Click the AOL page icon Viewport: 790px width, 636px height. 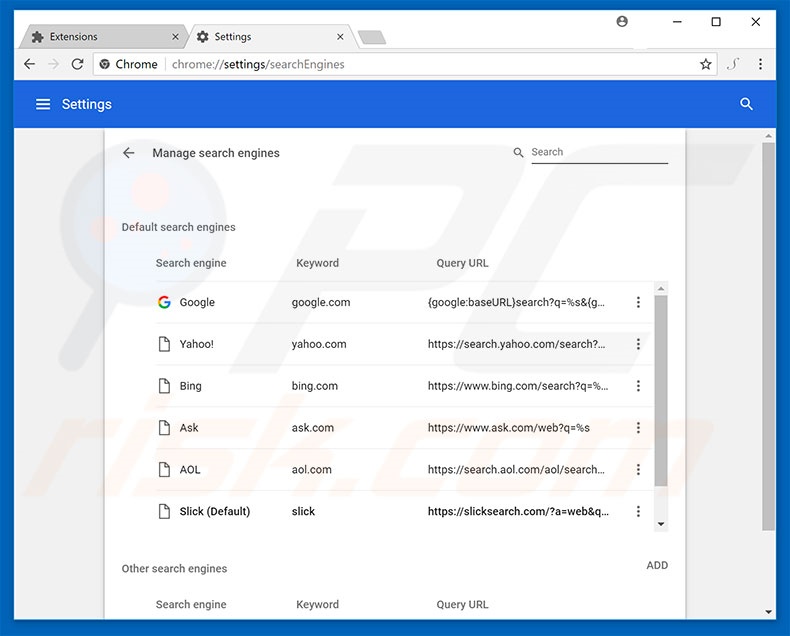click(164, 470)
